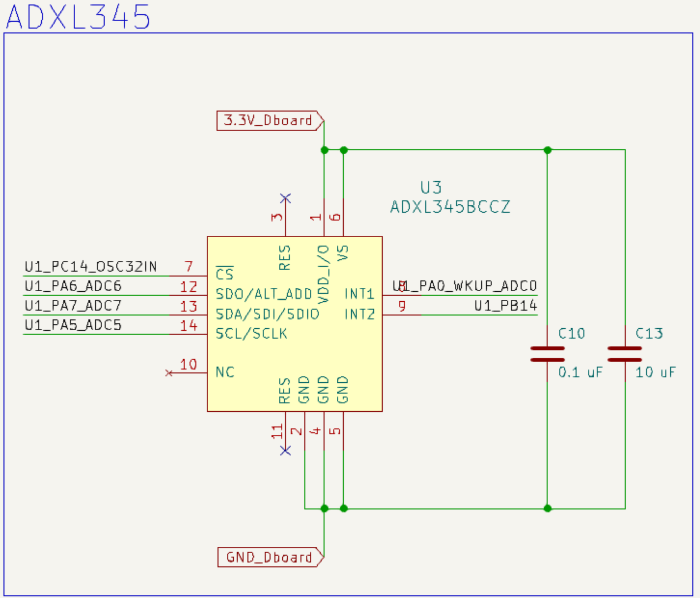700x598 pixels.
Task: Click the U1_PA5_ADC5 net label
Action: [x=73, y=325]
